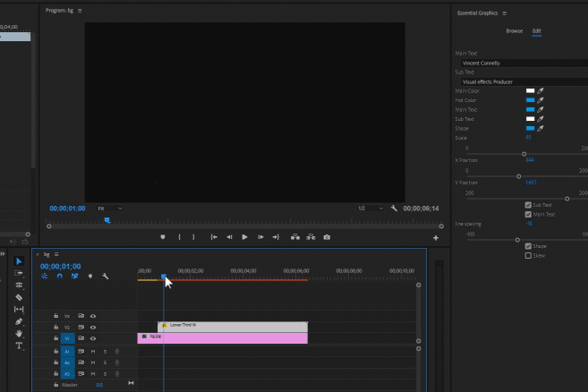Open Program monitor panel menu
588x392 pixels.
click(x=80, y=11)
